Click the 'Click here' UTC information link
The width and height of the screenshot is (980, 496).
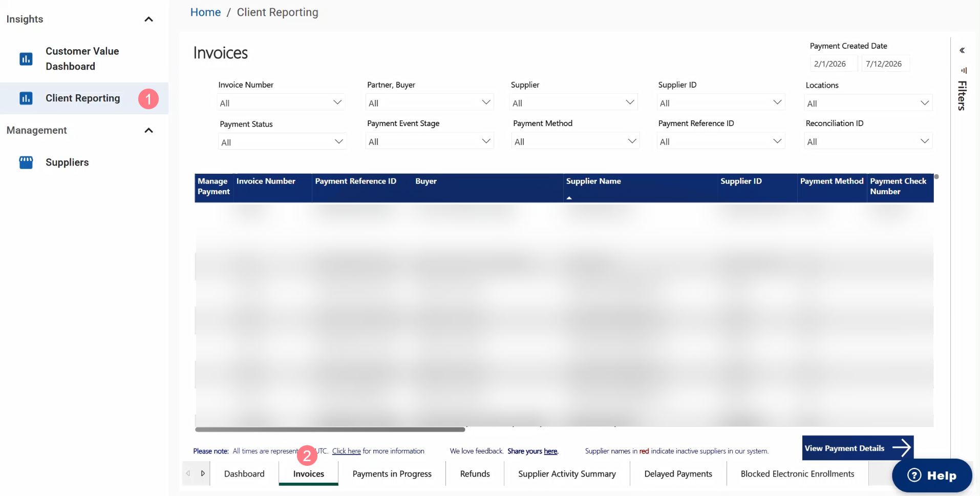pos(347,451)
